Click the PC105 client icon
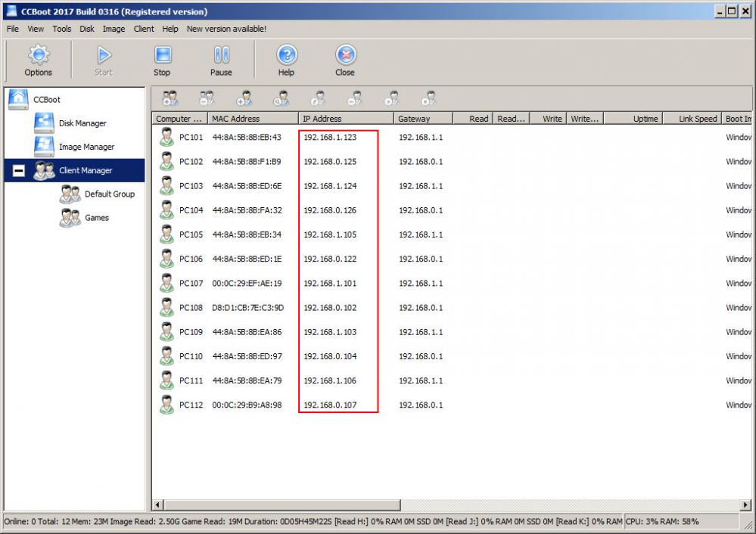This screenshot has height=534, width=756. point(166,234)
